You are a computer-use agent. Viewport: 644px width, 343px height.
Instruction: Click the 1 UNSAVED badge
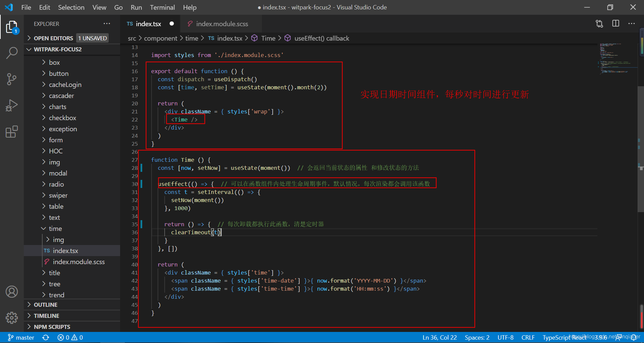(92, 38)
